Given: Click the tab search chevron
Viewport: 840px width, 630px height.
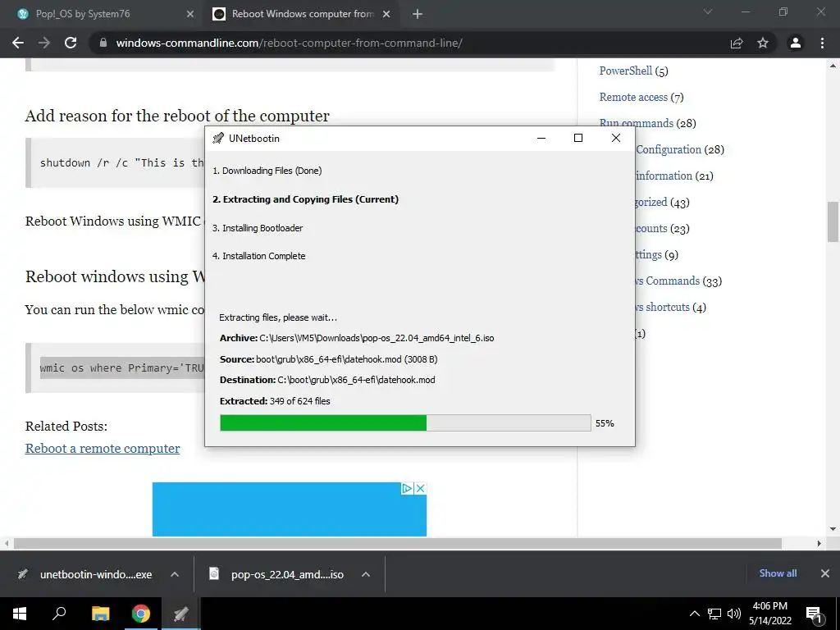Looking at the screenshot, I should tap(708, 11).
